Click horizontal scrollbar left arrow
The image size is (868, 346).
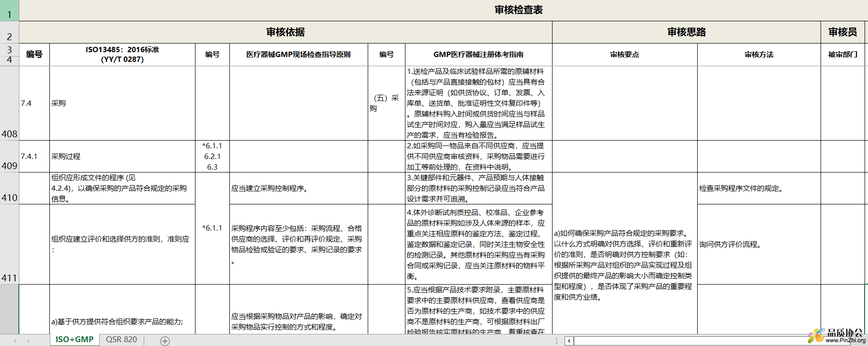click(569, 341)
